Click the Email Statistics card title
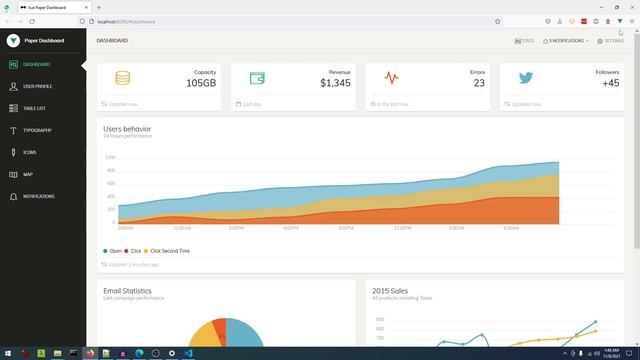Image resolution: width=640 pixels, height=360 pixels. click(x=127, y=291)
